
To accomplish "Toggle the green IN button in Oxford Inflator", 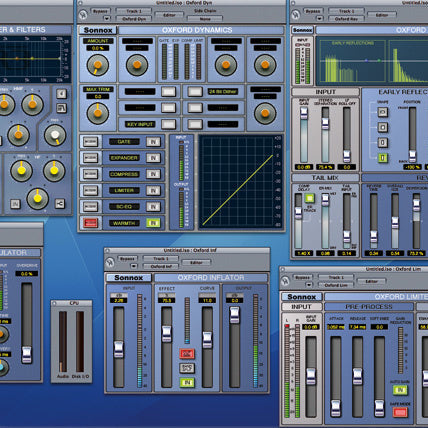I will click(187, 382).
